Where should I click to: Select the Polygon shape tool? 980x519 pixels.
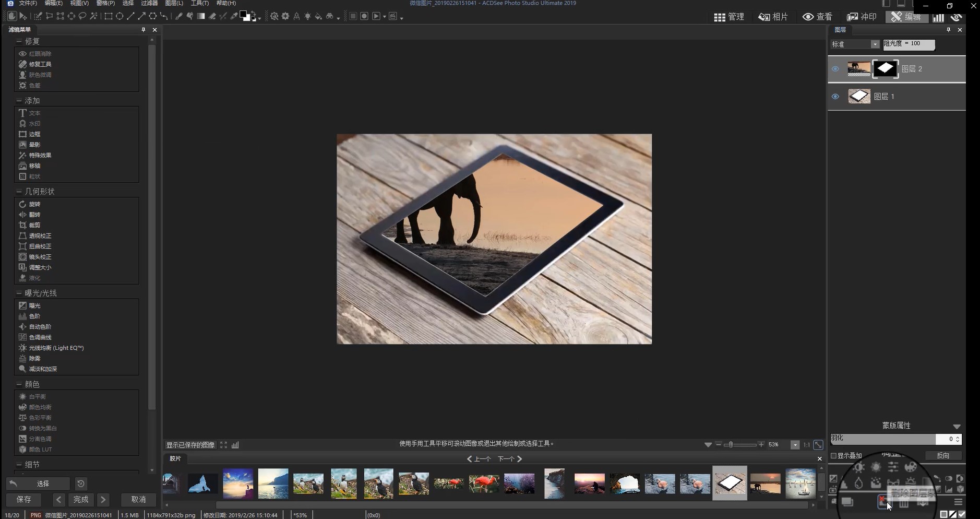pos(152,16)
